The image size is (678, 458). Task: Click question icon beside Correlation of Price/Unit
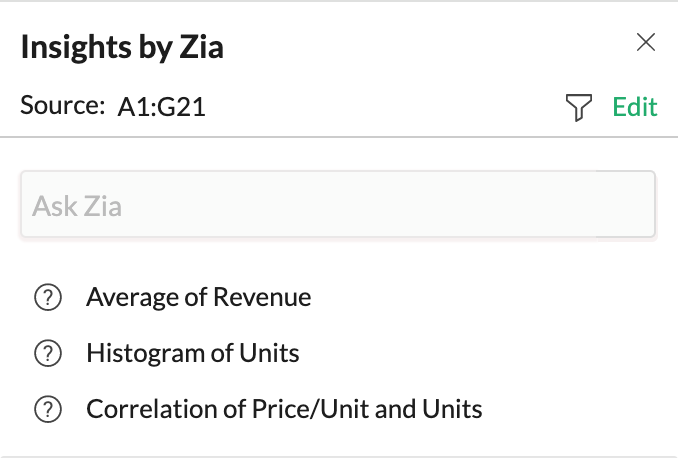pyautogui.click(x=47, y=409)
